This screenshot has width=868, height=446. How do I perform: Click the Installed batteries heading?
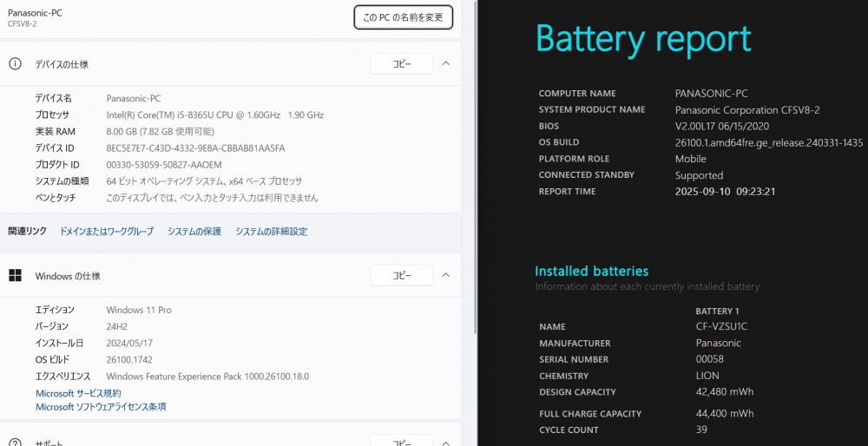(591, 272)
